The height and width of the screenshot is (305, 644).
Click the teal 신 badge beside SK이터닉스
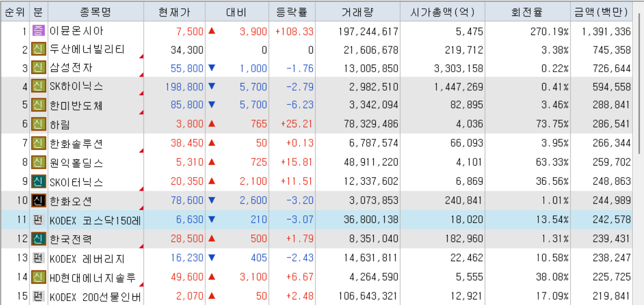pos(38,181)
